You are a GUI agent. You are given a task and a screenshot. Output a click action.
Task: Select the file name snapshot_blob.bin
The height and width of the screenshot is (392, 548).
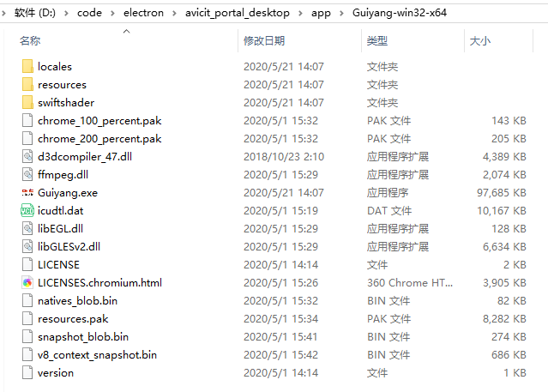click(x=83, y=337)
